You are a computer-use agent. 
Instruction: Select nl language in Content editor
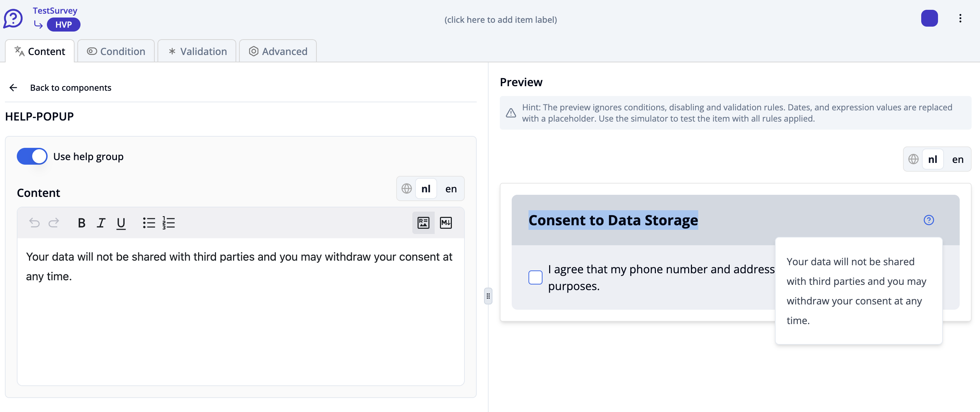(x=426, y=189)
